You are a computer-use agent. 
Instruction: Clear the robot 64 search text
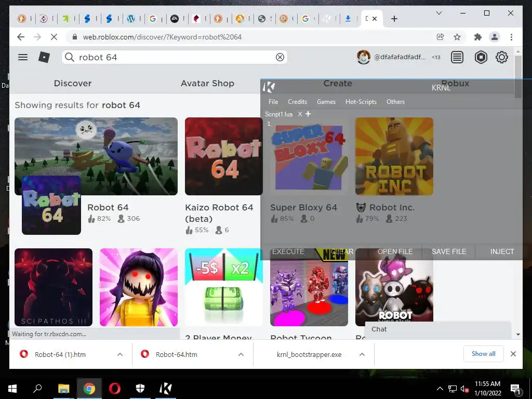pyautogui.click(x=280, y=57)
